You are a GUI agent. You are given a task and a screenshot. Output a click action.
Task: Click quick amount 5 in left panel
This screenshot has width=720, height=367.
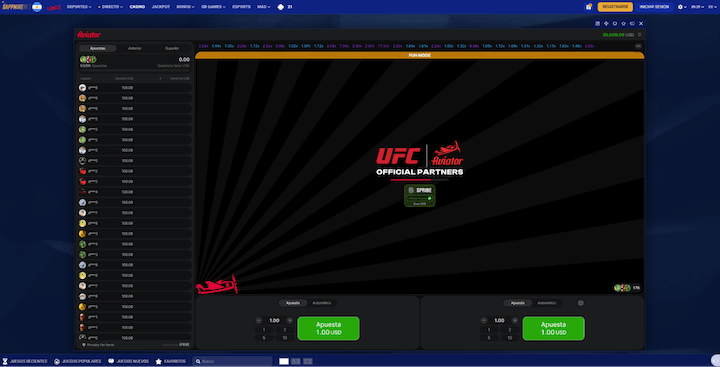(x=264, y=338)
